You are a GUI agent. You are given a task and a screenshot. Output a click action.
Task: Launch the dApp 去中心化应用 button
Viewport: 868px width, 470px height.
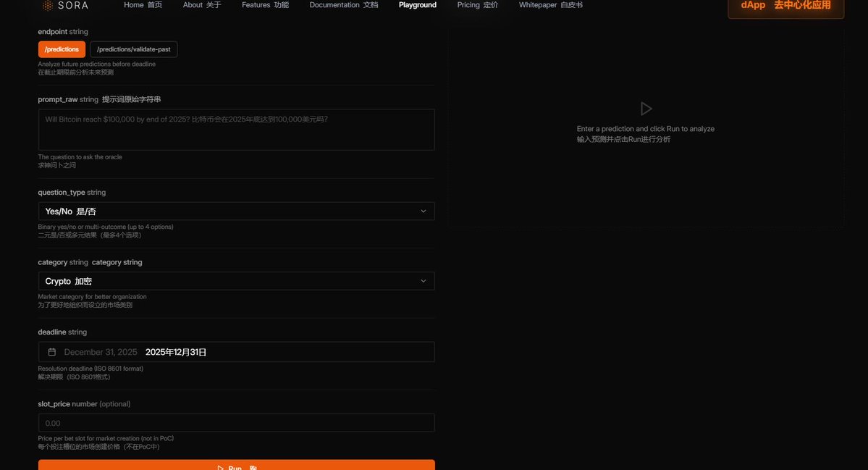[x=785, y=7]
